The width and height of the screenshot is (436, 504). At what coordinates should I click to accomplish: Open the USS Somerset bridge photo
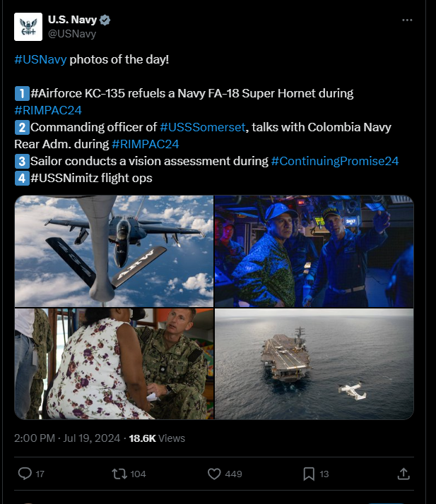point(314,251)
